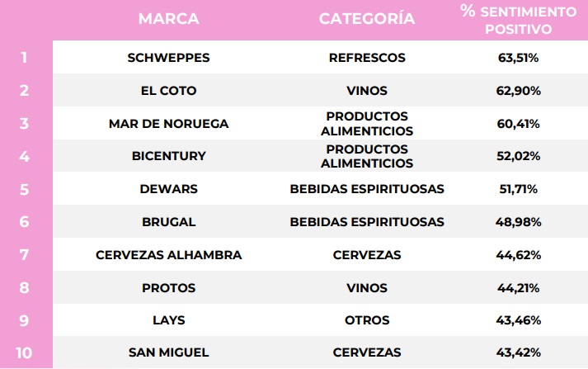The image size is (588, 369).
Task: Click the SAN MIGUEL brand cell
Action: click(168, 352)
